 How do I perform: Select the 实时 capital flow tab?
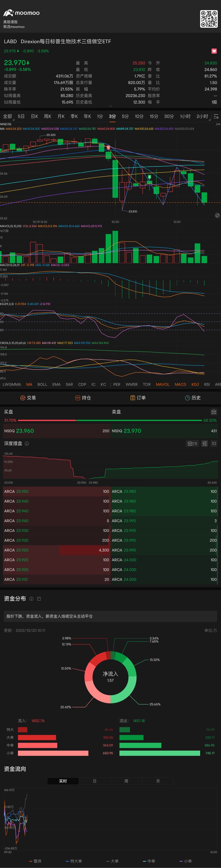click(63, 781)
